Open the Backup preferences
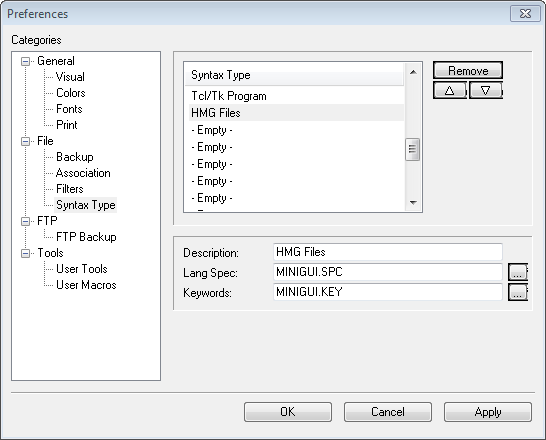Screen dimensions: 546x440 click(75, 157)
